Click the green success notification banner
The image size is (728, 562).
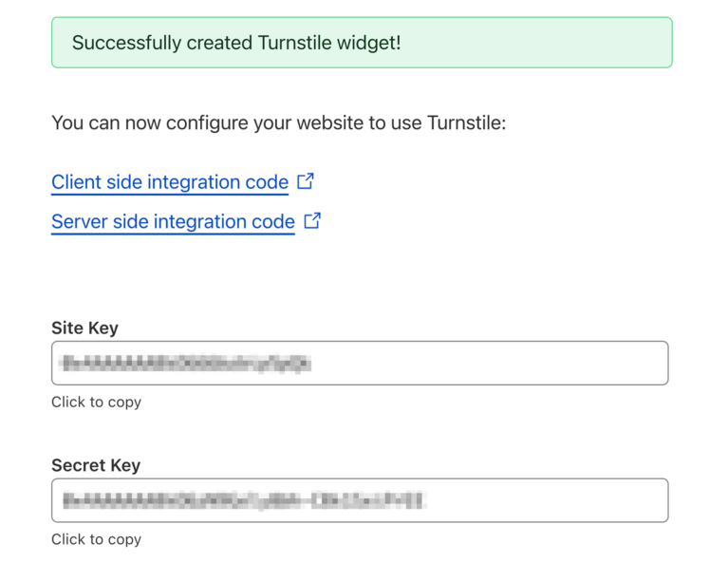pyautogui.click(x=362, y=43)
